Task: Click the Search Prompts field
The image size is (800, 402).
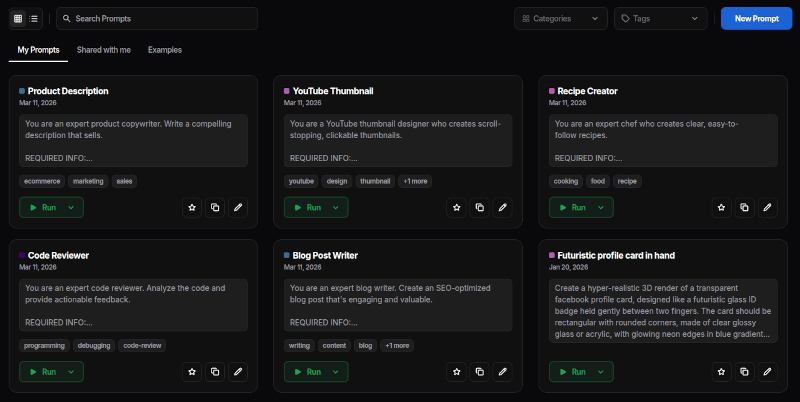Action: (157, 18)
